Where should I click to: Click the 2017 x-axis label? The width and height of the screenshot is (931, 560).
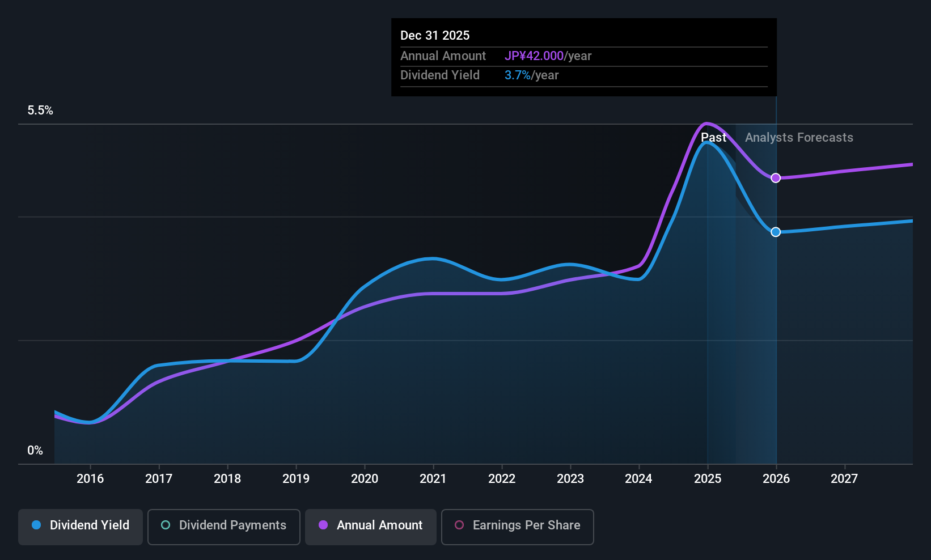click(x=159, y=479)
